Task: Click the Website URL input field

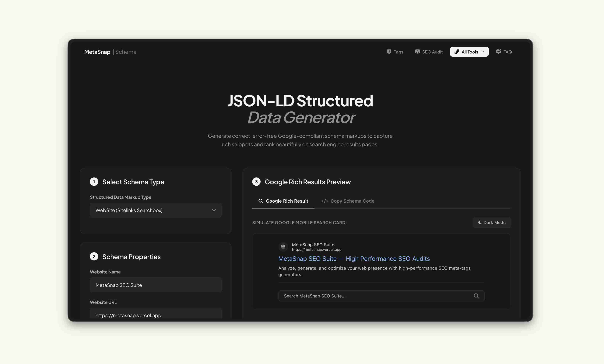Action: coord(156,313)
